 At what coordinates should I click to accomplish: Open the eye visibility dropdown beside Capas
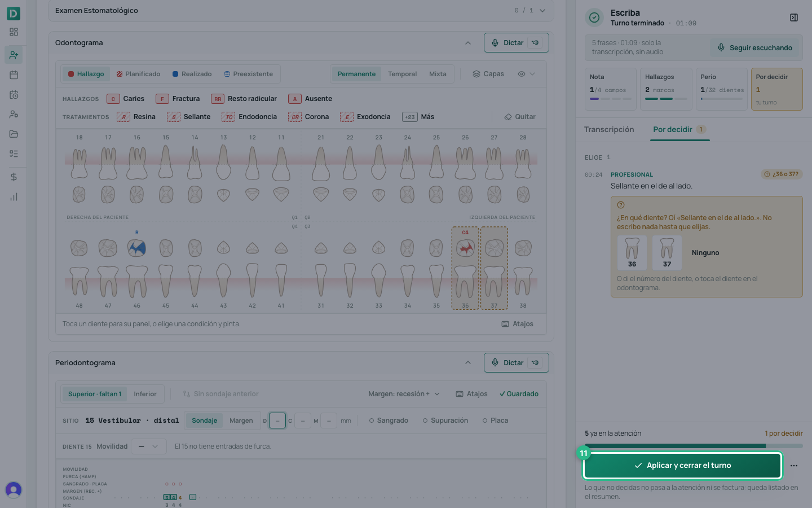(x=526, y=74)
